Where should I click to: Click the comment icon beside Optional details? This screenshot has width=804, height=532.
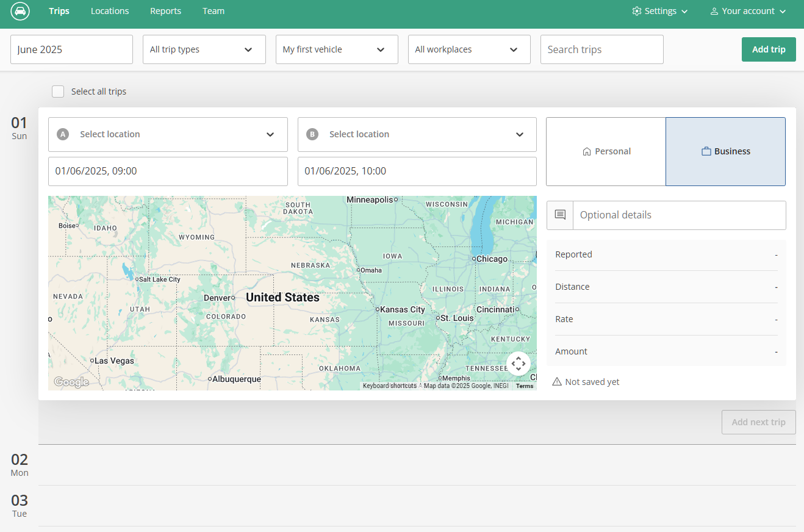click(560, 215)
